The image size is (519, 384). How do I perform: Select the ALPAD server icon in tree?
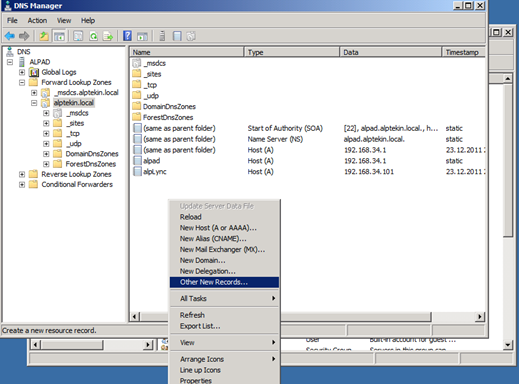(x=22, y=62)
